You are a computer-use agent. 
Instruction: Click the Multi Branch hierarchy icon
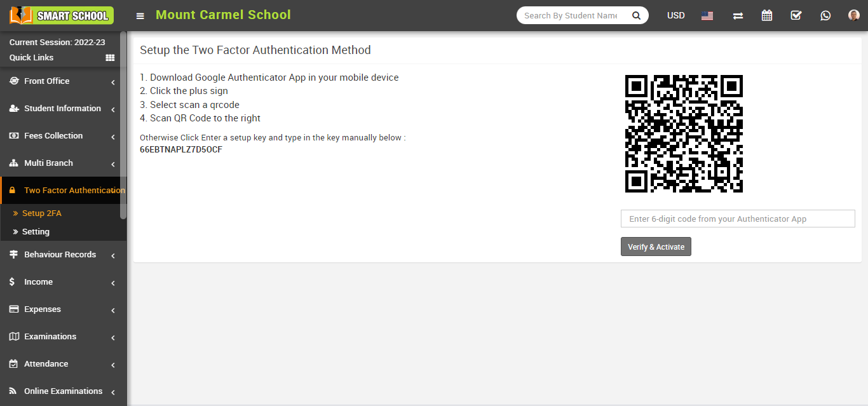[x=14, y=163]
